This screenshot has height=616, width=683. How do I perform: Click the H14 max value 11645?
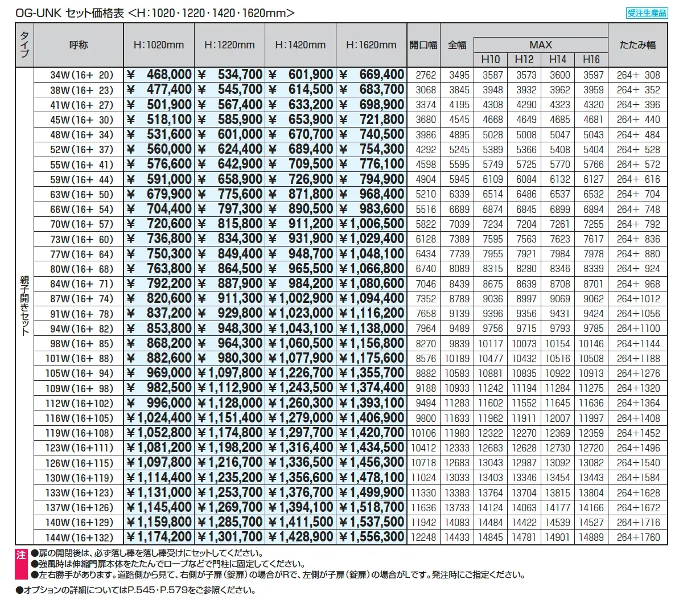pyautogui.click(x=558, y=403)
